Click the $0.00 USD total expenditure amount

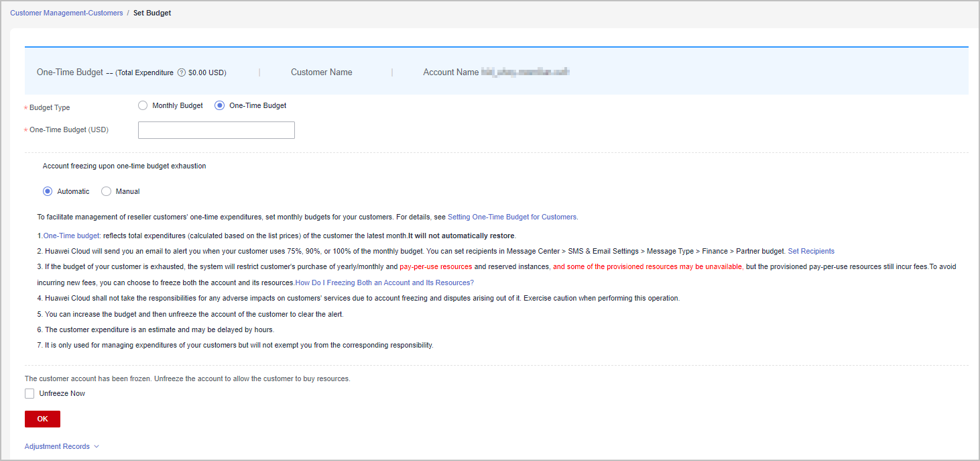(207, 72)
